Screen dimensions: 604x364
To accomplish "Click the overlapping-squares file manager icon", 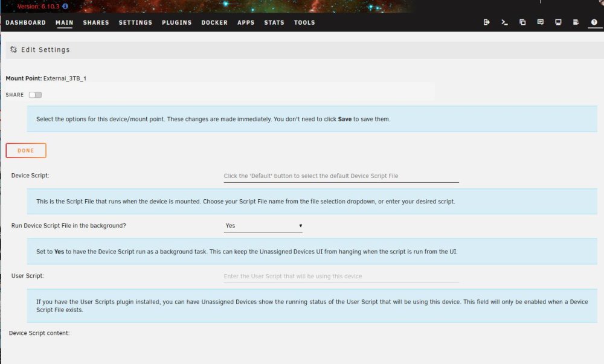I will pyautogui.click(x=522, y=22).
